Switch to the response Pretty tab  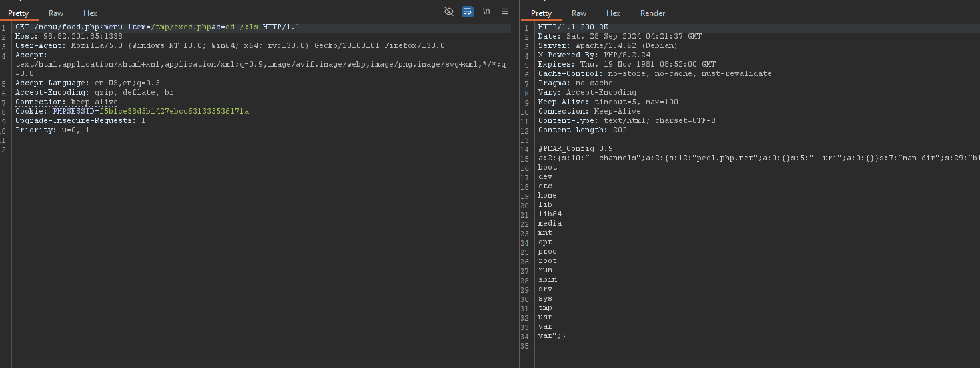[x=541, y=13]
